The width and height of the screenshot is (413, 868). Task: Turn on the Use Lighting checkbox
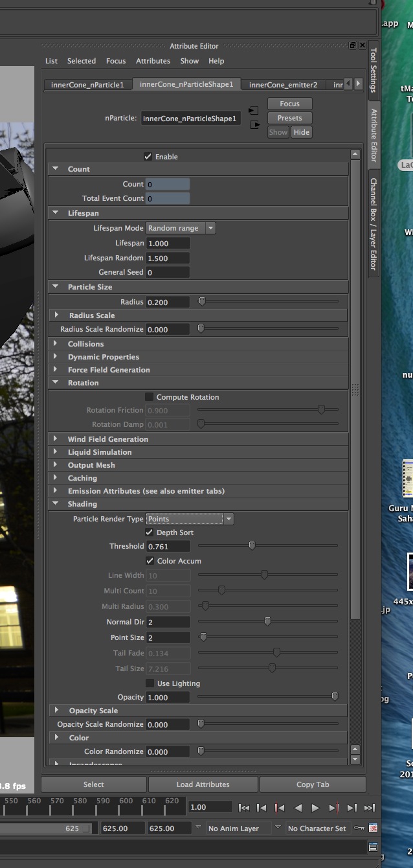[150, 683]
